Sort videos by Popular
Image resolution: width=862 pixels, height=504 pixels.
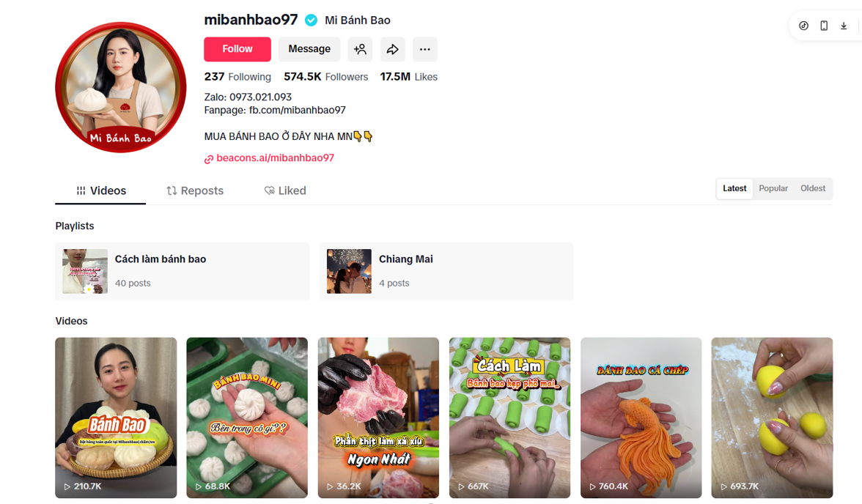click(773, 188)
